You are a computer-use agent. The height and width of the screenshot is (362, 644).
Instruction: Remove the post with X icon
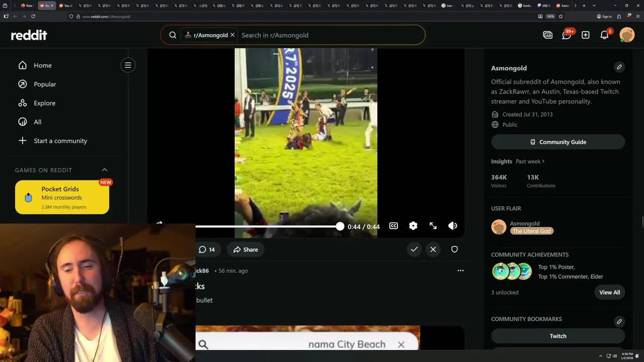pos(433,249)
